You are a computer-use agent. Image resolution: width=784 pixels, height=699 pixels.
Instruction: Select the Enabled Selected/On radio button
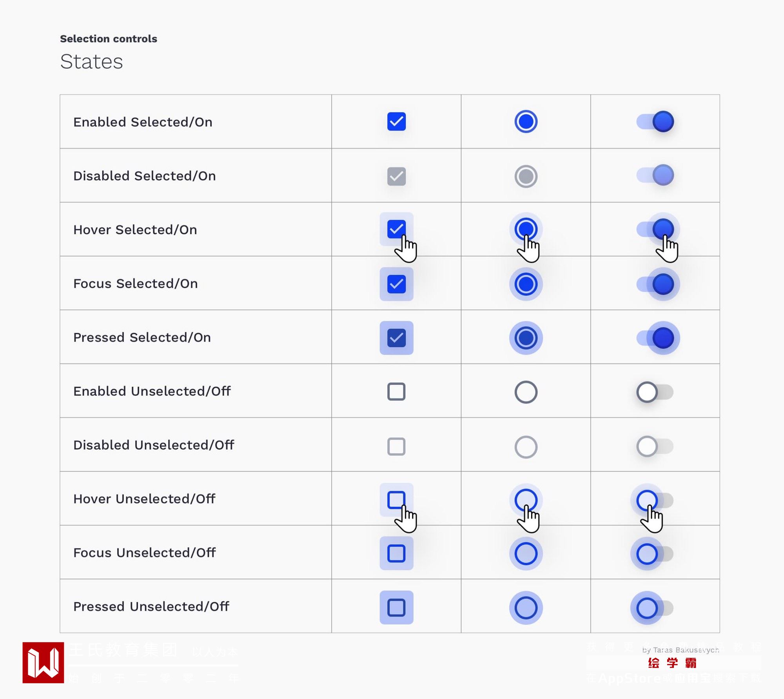(526, 122)
